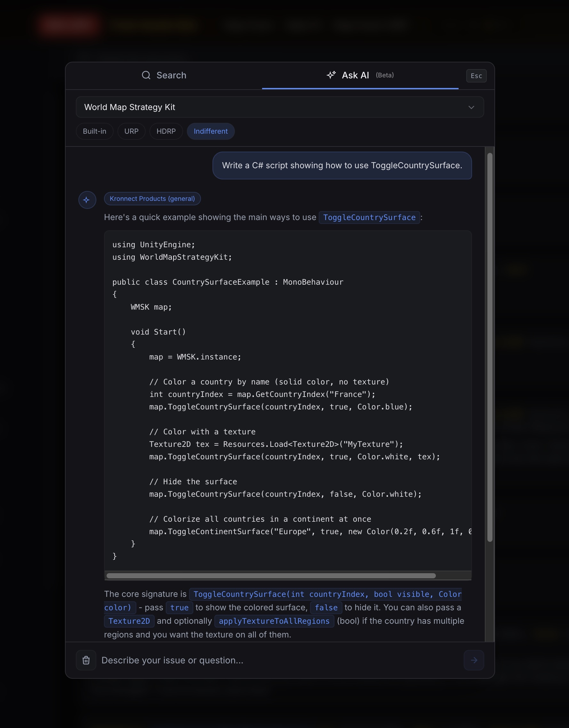Click the AI assistant sparkle avatar
This screenshot has height=728, width=569.
pos(87,200)
